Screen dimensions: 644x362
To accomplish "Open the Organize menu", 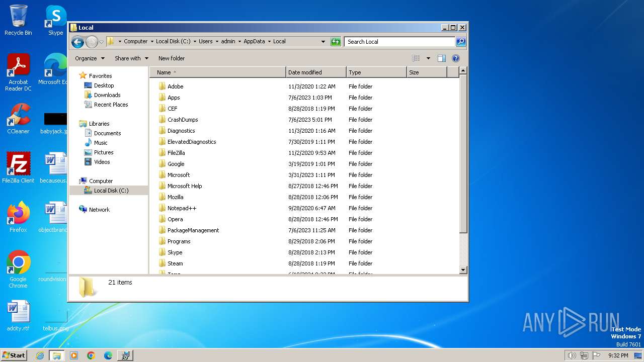I will click(90, 58).
